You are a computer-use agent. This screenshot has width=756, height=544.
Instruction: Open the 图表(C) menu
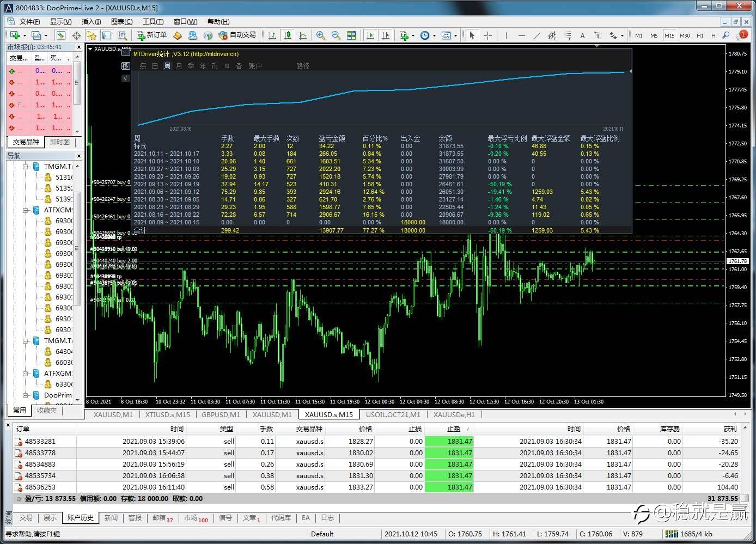(121, 22)
